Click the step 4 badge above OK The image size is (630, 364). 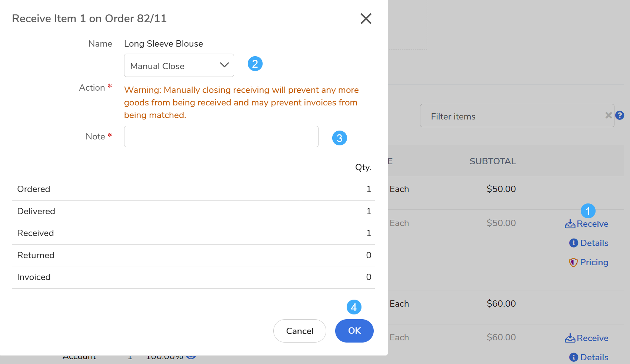pos(354,307)
